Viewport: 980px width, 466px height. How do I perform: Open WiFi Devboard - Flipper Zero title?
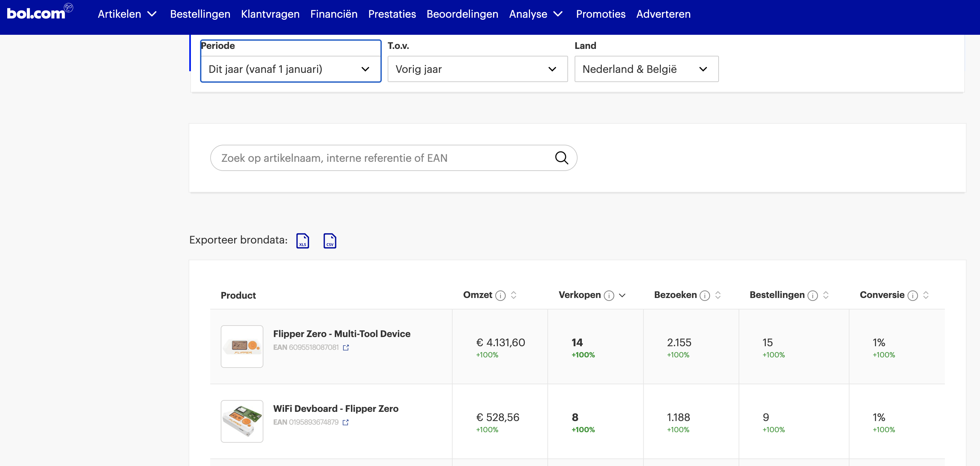click(336, 409)
